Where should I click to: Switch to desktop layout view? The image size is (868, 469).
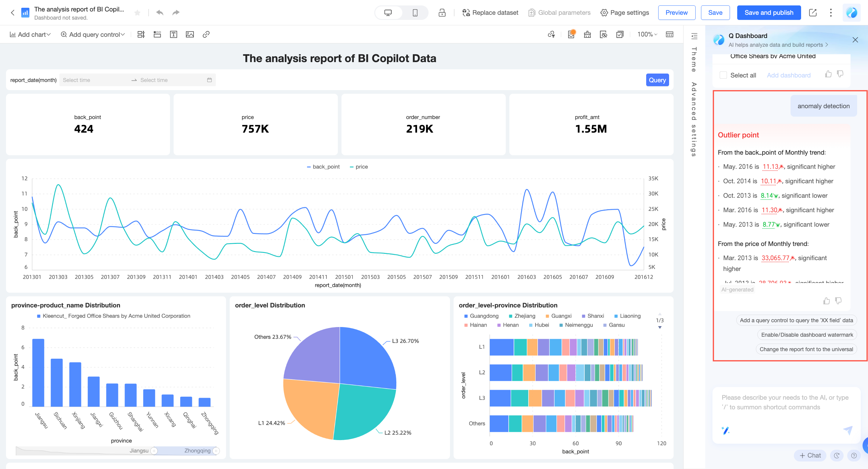(x=388, y=12)
